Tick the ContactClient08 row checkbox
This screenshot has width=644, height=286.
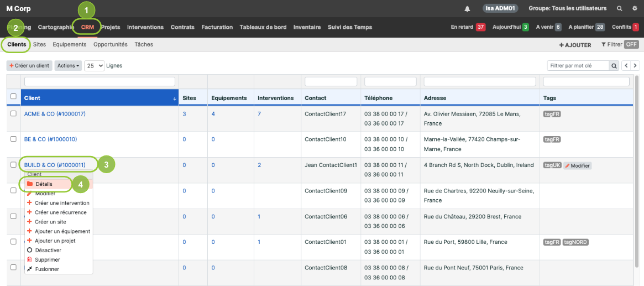[13, 267]
